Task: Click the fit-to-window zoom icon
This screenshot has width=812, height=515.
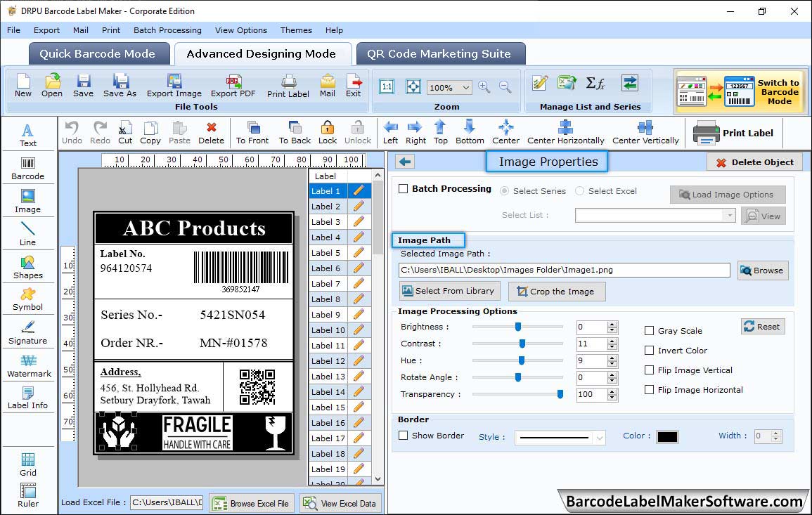Action: pyautogui.click(x=413, y=87)
